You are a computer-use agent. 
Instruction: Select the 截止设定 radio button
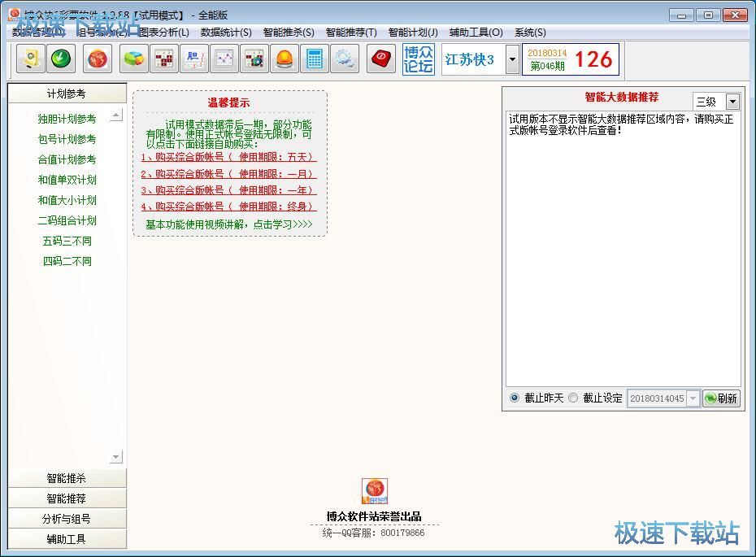click(573, 398)
